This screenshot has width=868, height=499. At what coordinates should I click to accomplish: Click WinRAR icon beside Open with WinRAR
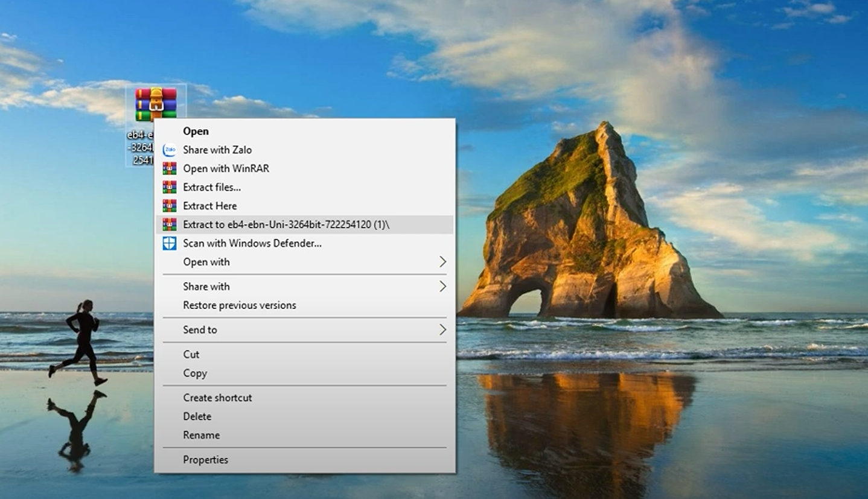pos(170,168)
